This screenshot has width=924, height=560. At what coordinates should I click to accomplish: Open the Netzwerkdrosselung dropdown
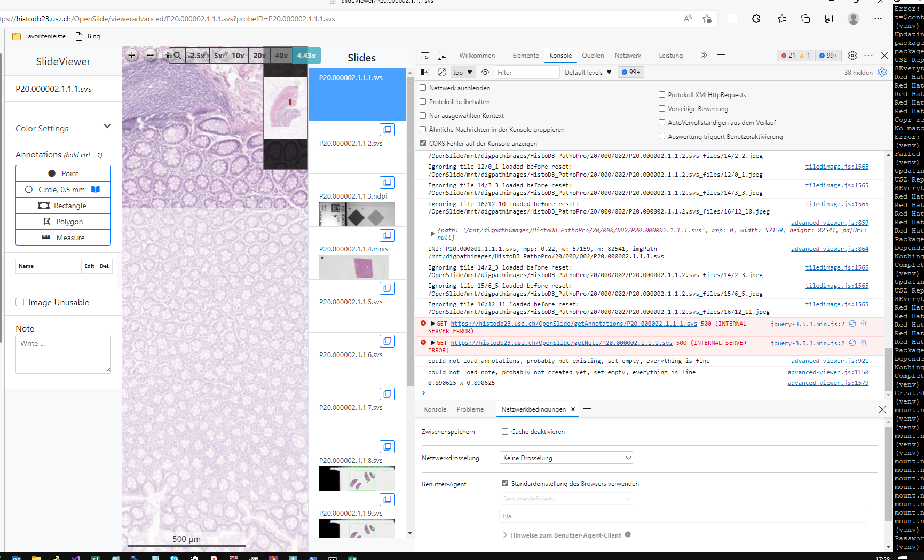click(x=566, y=458)
